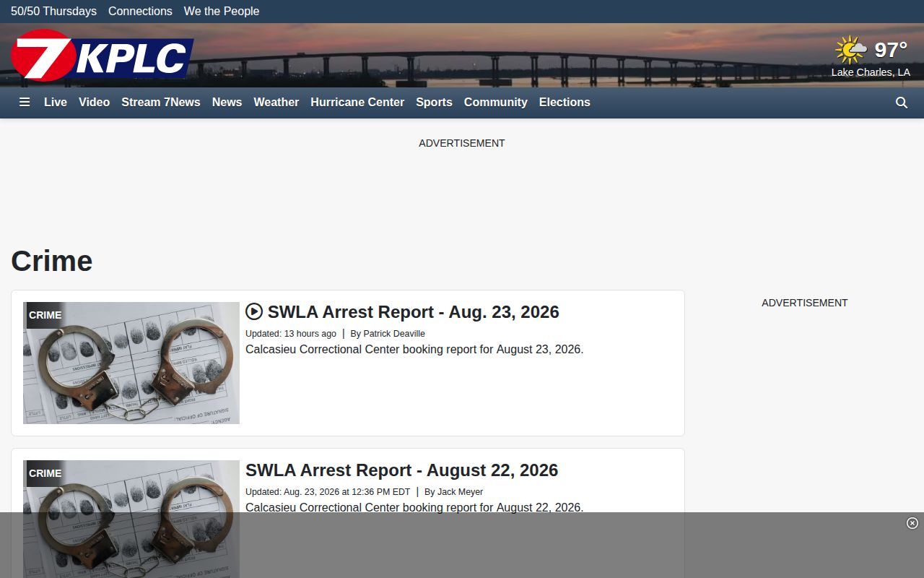The image size is (924, 578).
Task: Open SWLA Arrest Report Aug. 23 headline
Action: point(414,312)
